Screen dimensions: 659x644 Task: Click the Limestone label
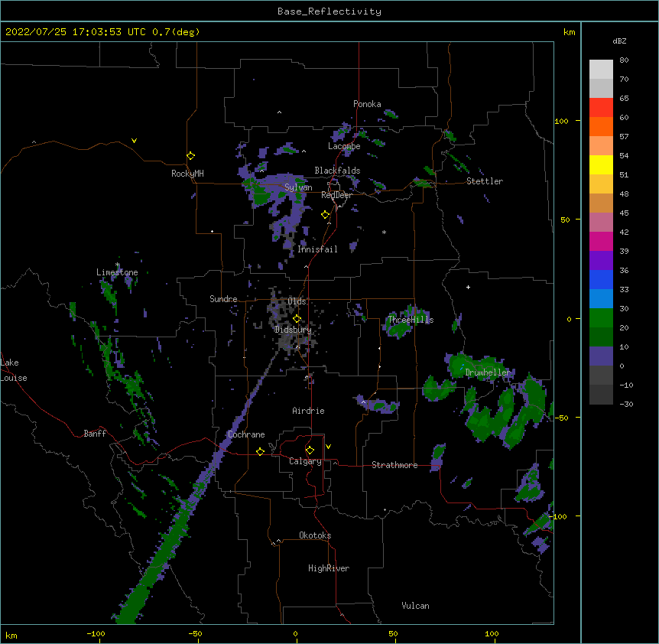(x=117, y=272)
